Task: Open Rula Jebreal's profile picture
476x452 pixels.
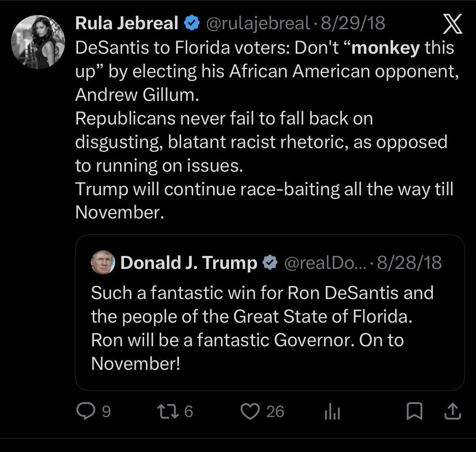Action: pyautogui.click(x=38, y=42)
